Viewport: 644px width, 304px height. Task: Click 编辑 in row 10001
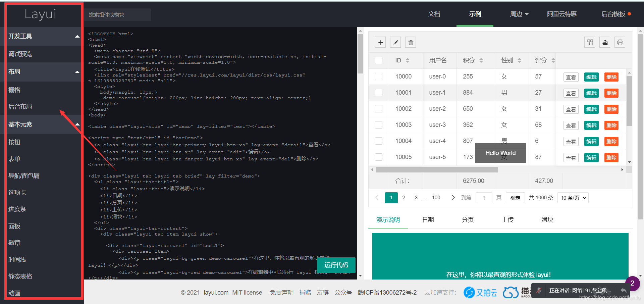click(591, 93)
